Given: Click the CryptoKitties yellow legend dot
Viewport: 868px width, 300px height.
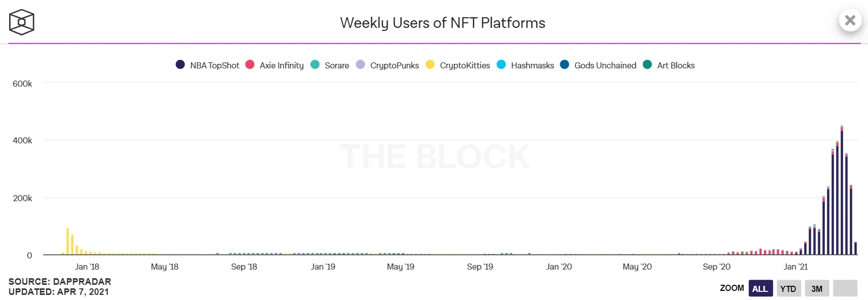Looking at the screenshot, I should pyautogui.click(x=430, y=64).
